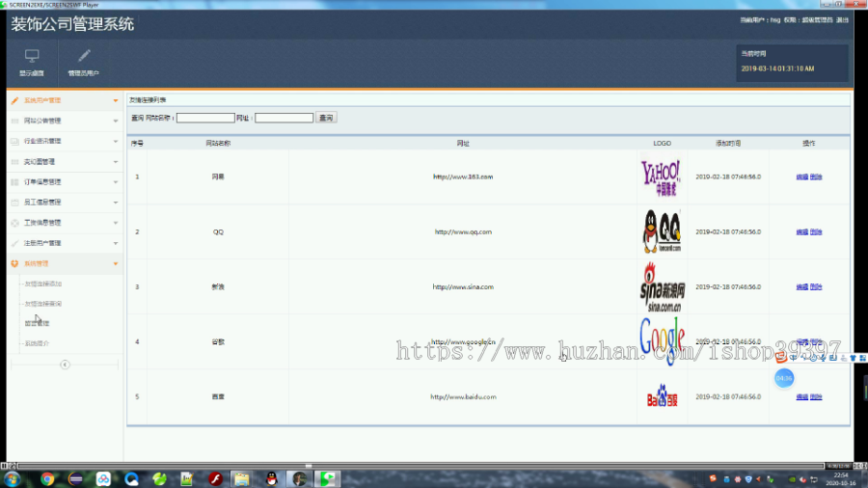Click the Baidu logo thumbnail
The image size is (868, 488).
(662, 396)
